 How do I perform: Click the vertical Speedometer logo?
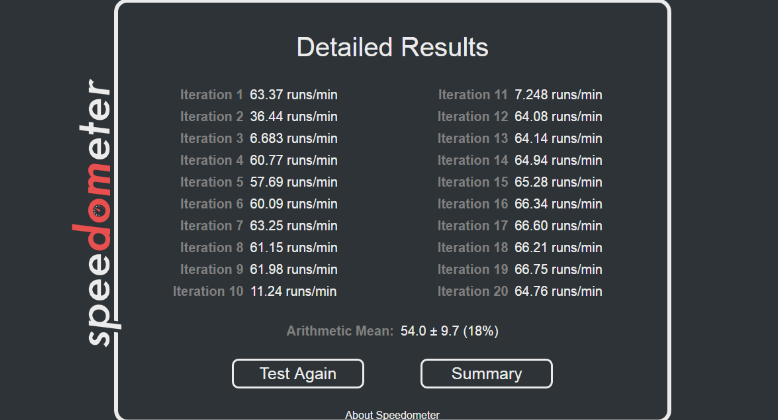[x=96, y=213]
